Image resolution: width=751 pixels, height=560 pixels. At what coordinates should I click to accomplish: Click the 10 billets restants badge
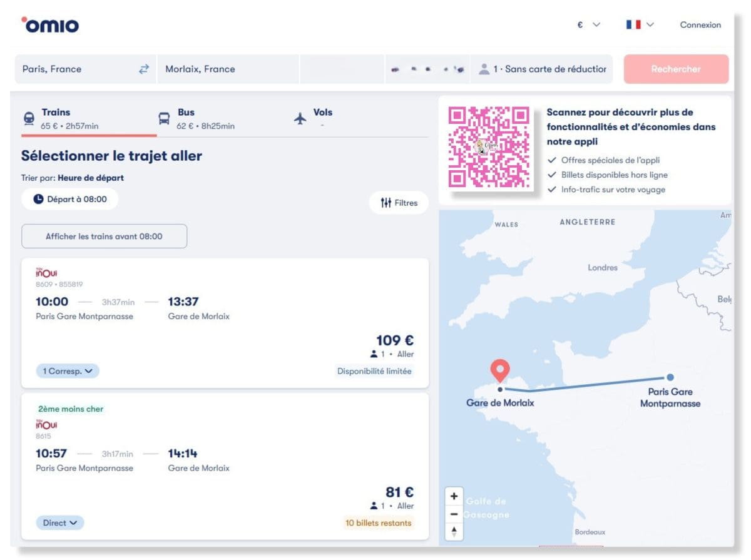pos(378,522)
